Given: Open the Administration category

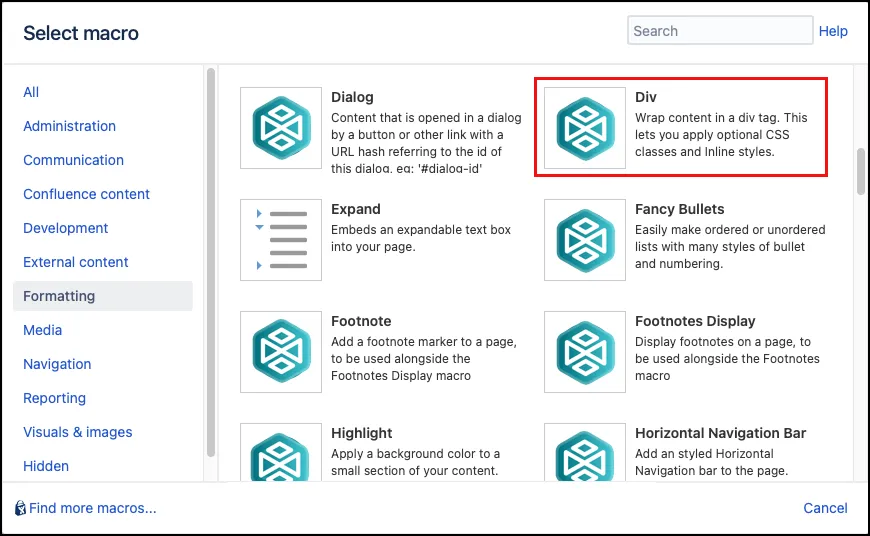Looking at the screenshot, I should coord(69,126).
